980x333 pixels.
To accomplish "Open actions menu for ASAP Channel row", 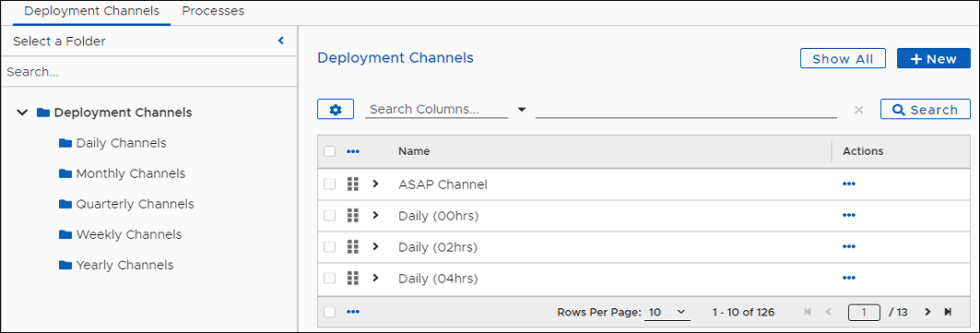I will [849, 184].
